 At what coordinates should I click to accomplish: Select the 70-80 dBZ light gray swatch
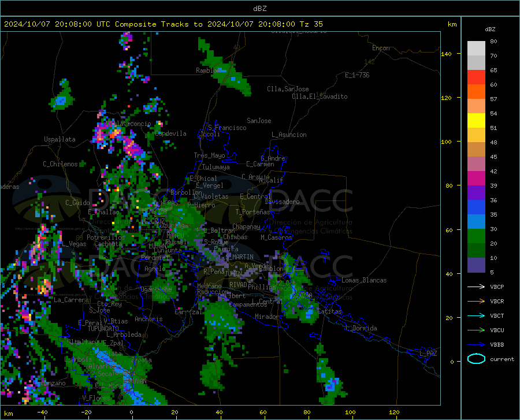[x=476, y=49]
